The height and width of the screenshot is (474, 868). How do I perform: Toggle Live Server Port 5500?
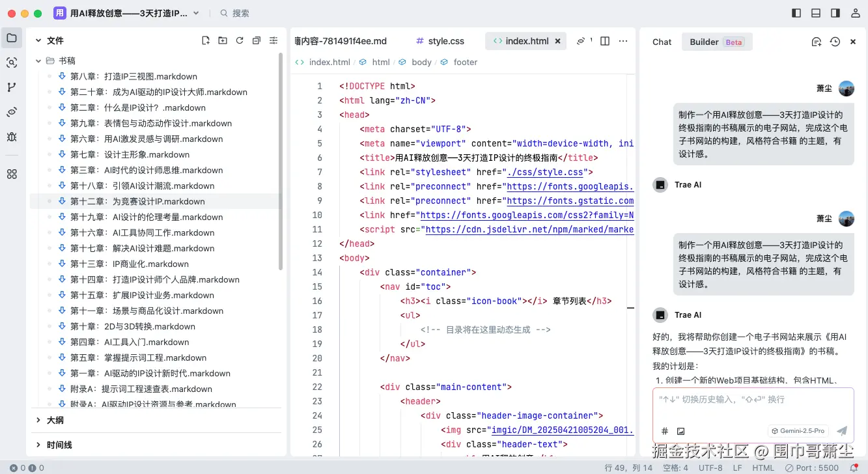(x=812, y=467)
